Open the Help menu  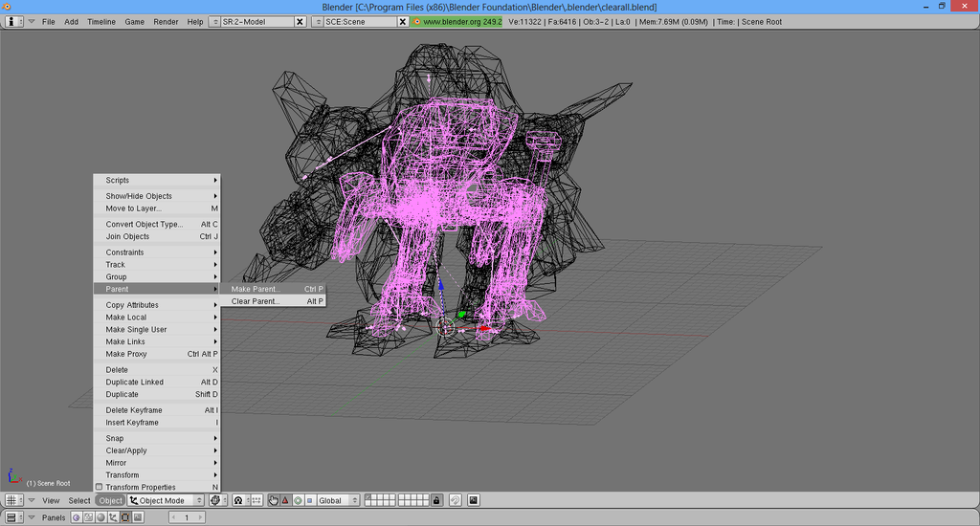pyautogui.click(x=195, y=21)
